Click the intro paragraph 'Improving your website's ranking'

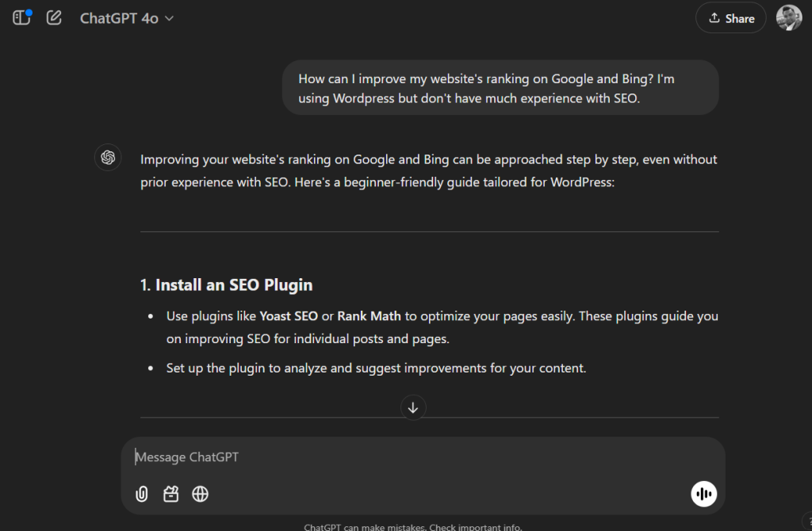coord(429,170)
